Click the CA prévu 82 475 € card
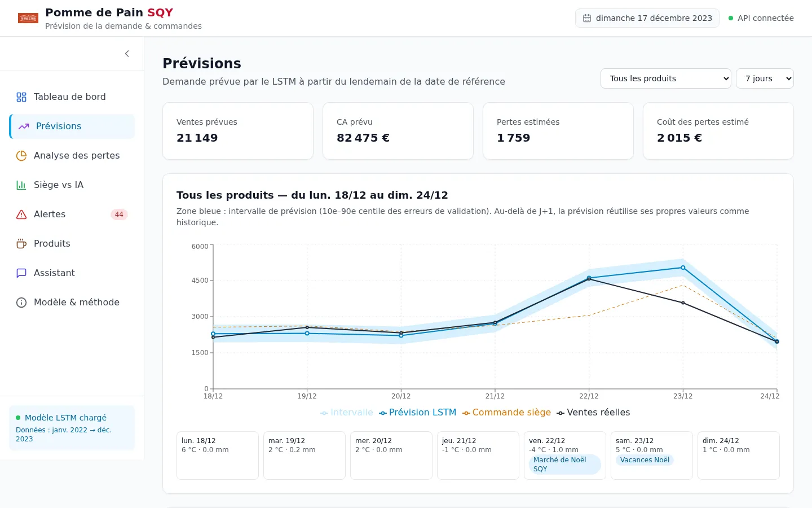Image resolution: width=812 pixels, height=508 pixels. (x=398, y=131)
